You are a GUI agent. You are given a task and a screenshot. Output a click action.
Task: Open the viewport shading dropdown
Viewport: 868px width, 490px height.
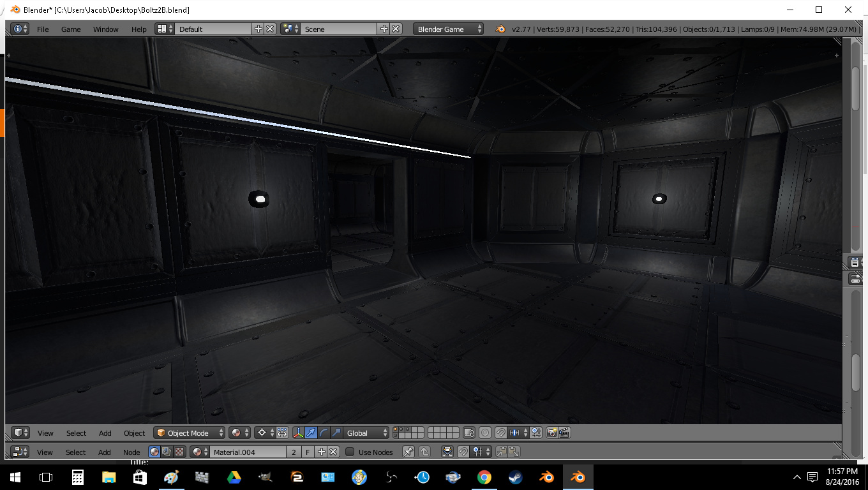pyautogui.click(x=240, y=433)
